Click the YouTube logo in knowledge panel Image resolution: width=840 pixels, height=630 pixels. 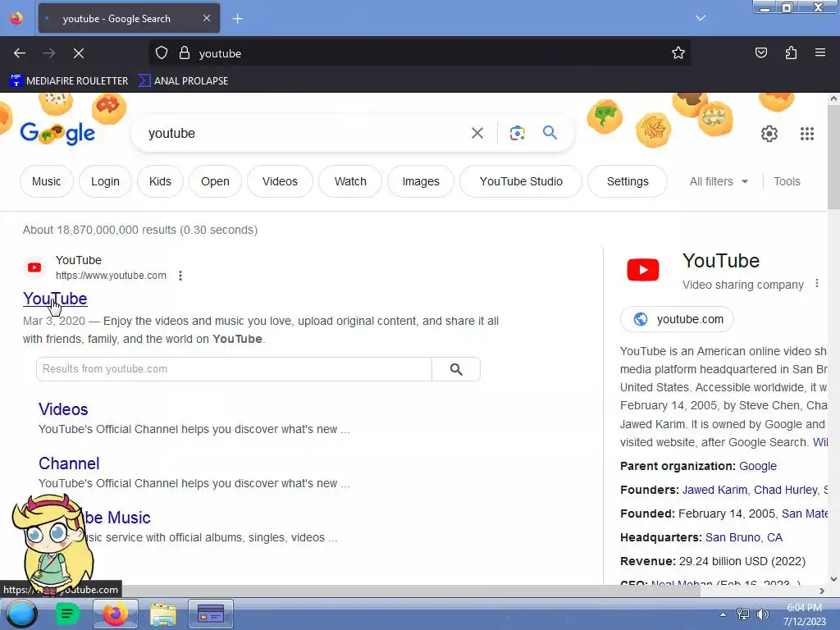coord(643,269)
